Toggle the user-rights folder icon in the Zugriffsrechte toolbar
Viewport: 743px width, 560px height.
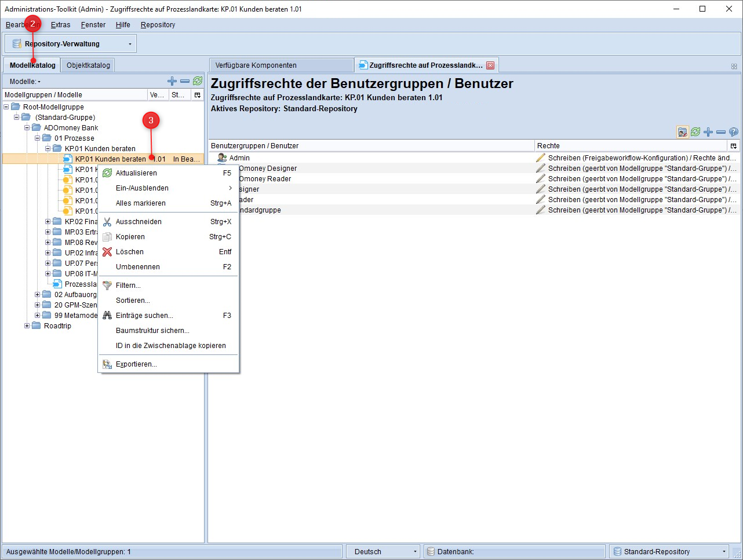[683, 132]
